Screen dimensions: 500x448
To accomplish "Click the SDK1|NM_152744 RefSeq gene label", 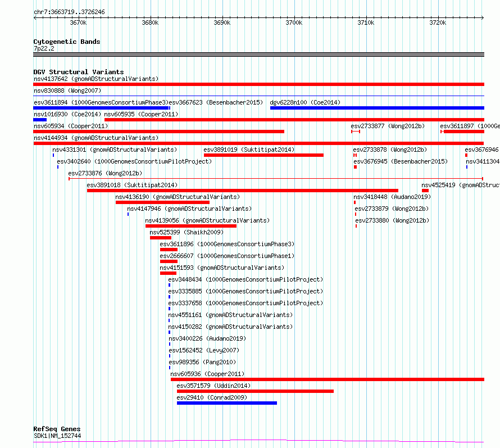I will [57, 436].
